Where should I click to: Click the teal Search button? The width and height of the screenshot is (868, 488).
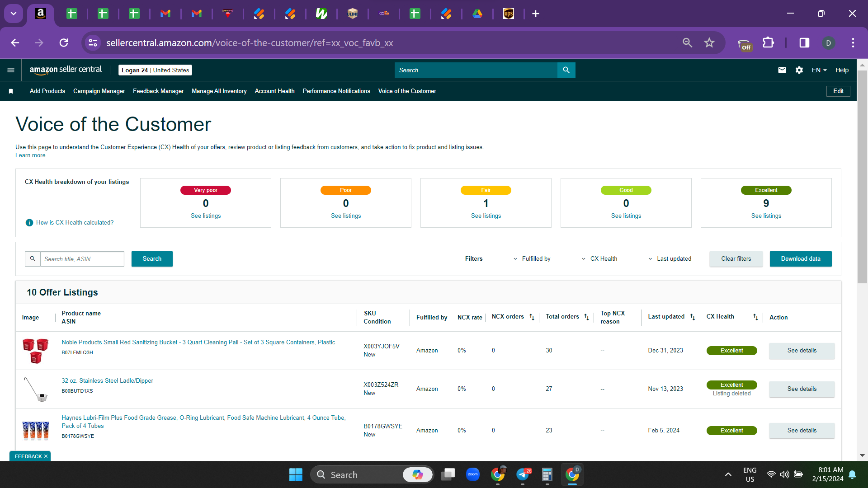point(152,259)
